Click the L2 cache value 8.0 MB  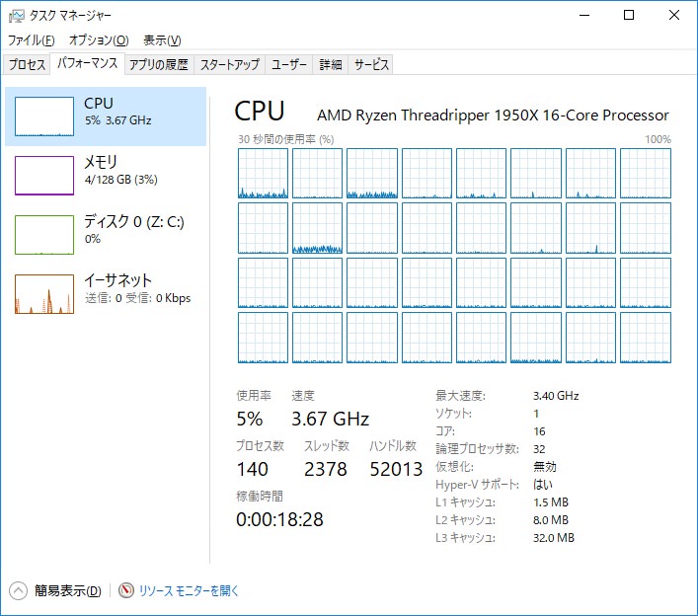coord(551,520)
